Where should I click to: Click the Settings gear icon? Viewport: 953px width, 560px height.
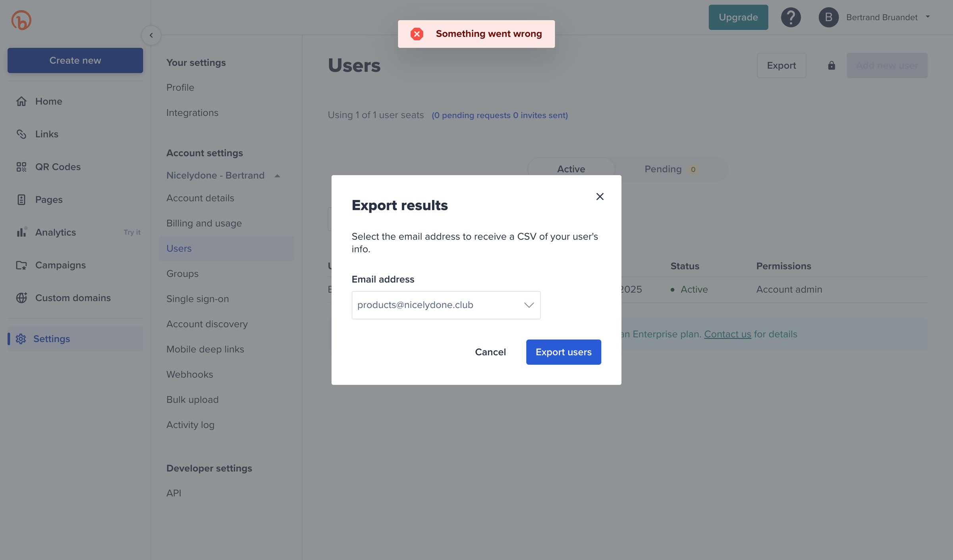pos(21,339)
